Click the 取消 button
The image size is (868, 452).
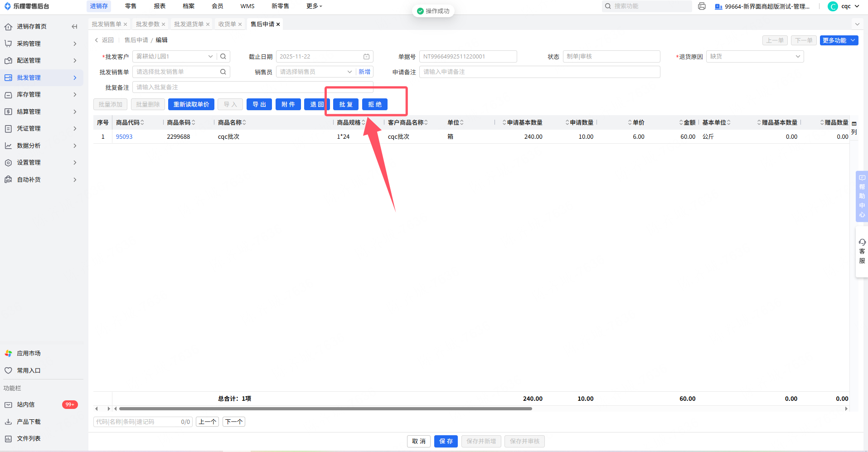click(x=419, y=442)
